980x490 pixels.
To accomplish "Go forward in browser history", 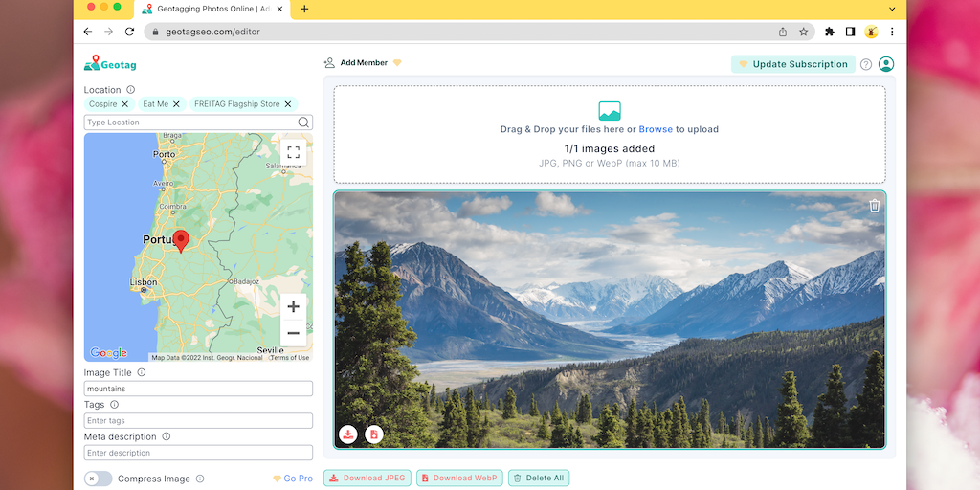I will [x=109, y=32].
